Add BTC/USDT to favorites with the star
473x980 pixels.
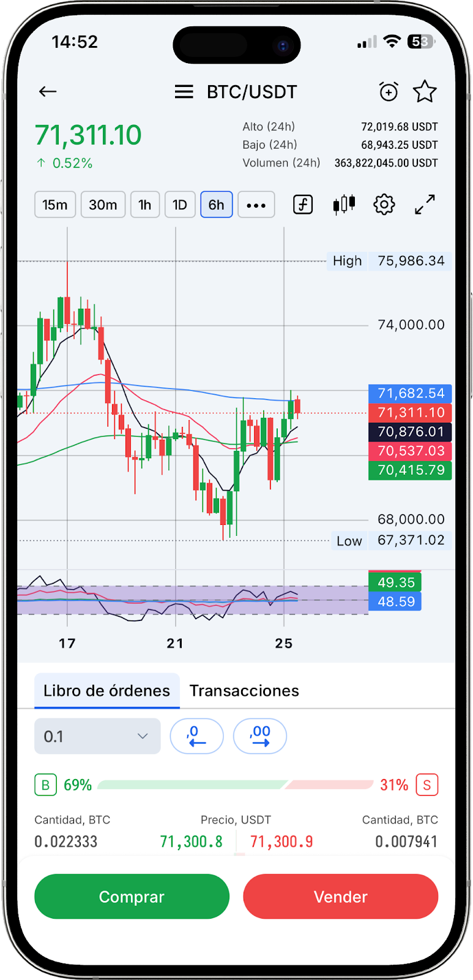[x=425, y=92]
